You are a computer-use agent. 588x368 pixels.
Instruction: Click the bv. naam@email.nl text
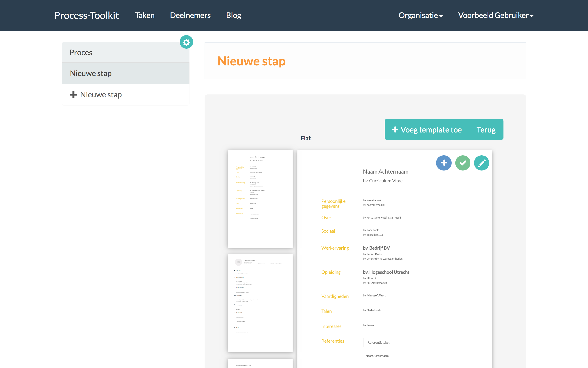[x=374, y=205]
